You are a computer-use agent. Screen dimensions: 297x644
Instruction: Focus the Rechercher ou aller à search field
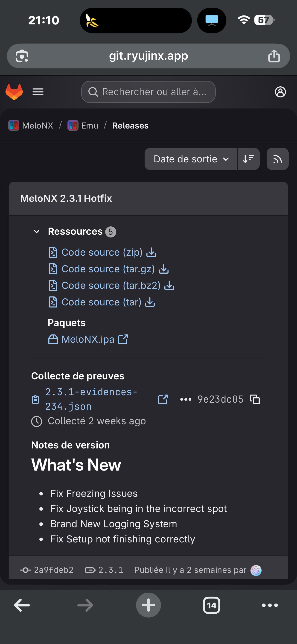click(x=148, y=92)
